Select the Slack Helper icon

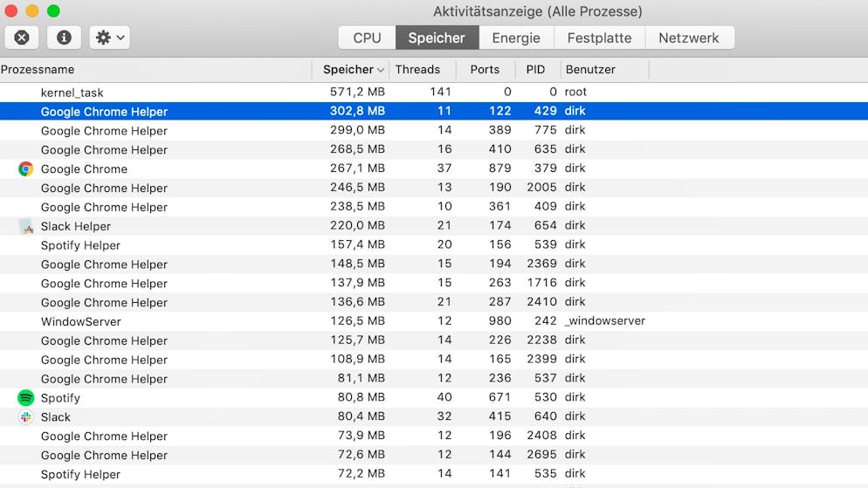25,226
